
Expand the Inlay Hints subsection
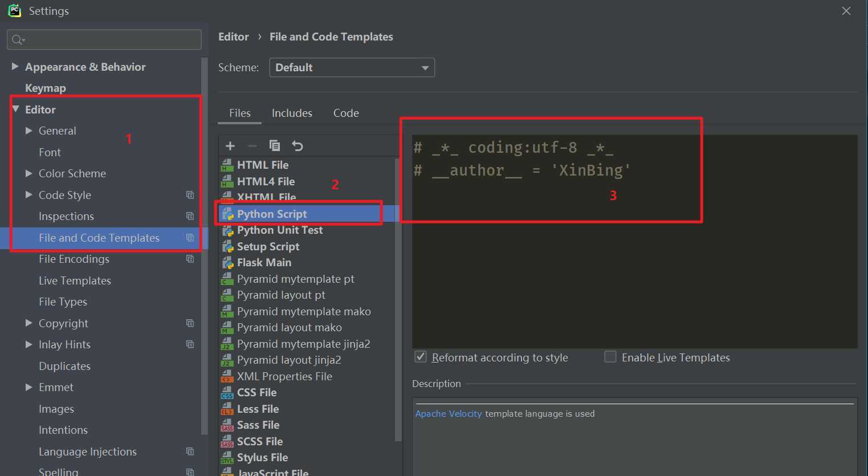[x=28, y=344]
